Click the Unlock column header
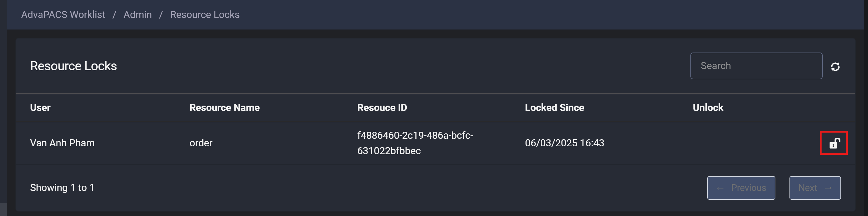 point(708,108)
